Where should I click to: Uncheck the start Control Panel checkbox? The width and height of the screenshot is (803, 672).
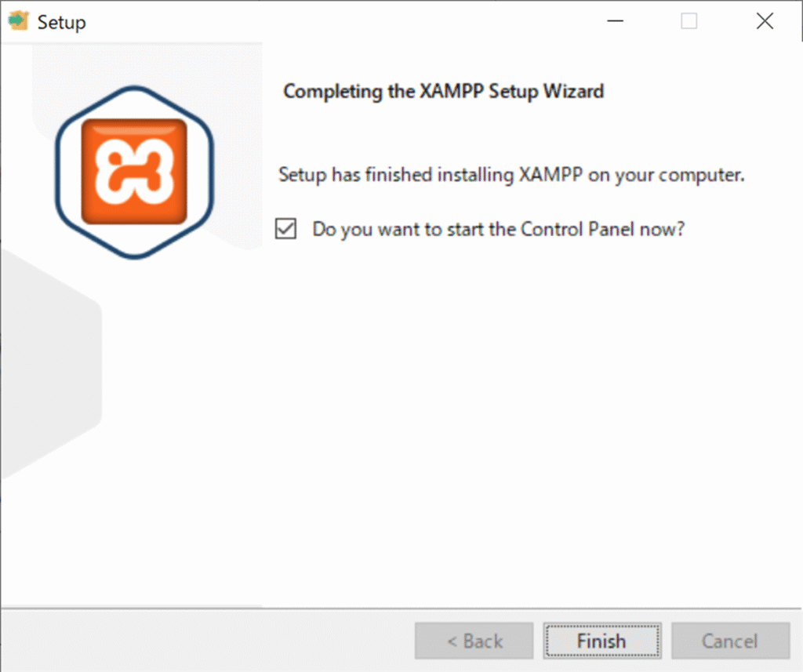click(x=286, y=230)
